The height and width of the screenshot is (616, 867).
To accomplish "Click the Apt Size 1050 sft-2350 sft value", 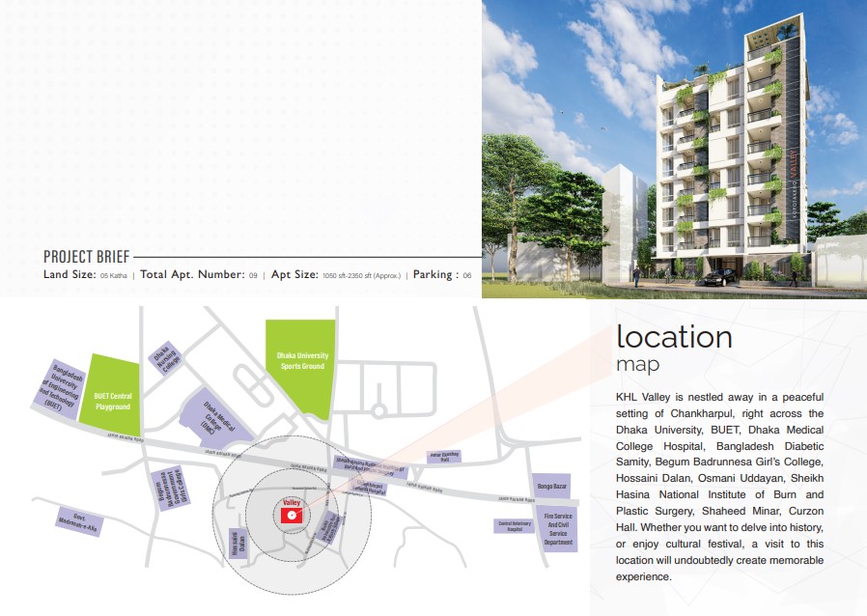I will [362, 275].
